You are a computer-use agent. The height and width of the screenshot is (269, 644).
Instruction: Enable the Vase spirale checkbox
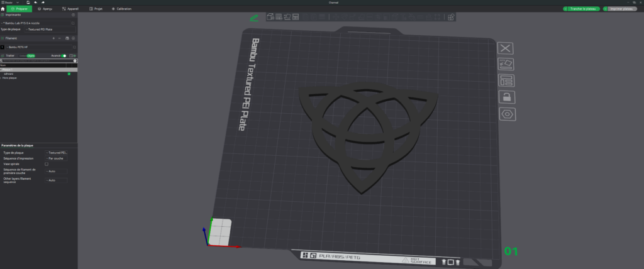(47, 164)
